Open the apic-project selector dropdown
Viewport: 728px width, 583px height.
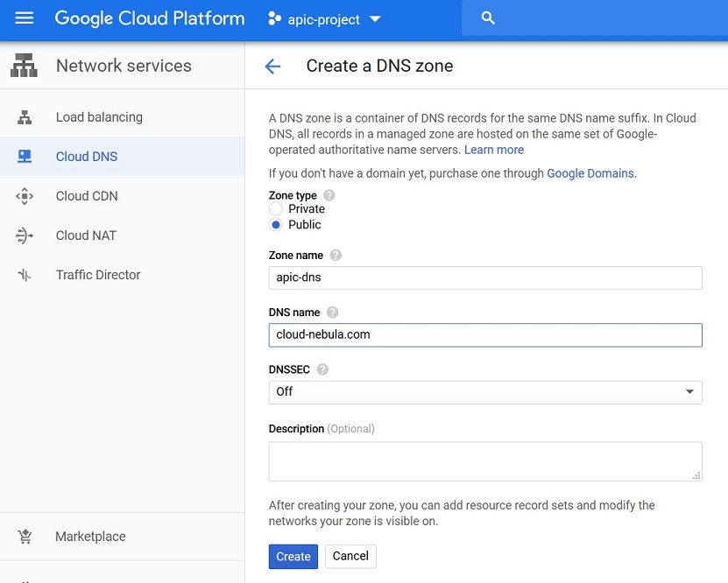(324, 19)
